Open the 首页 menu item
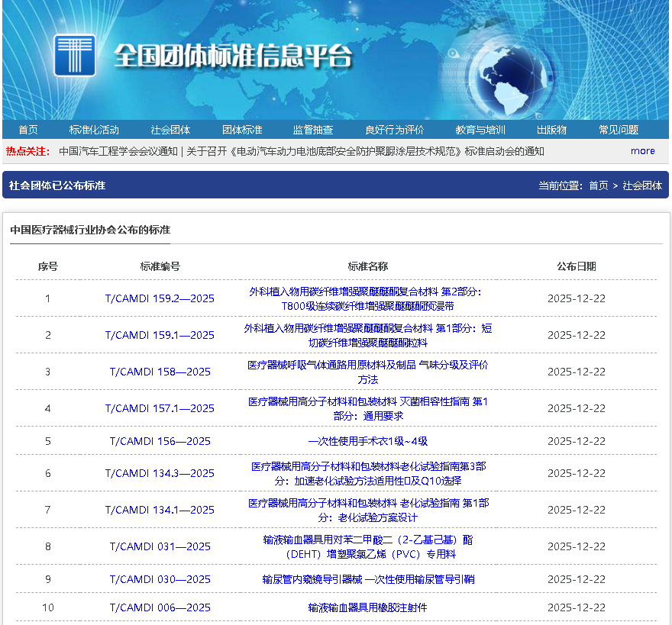Image resolution: width=672 pixels, height=625 pixels. (27, 130)
